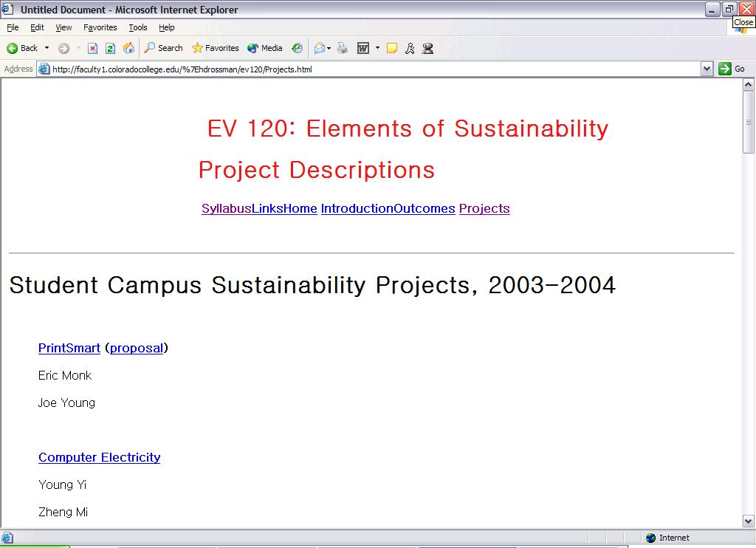756x548 pixels.
Task: Show browsing History from toolbar icon
Action: coord(297,48)
